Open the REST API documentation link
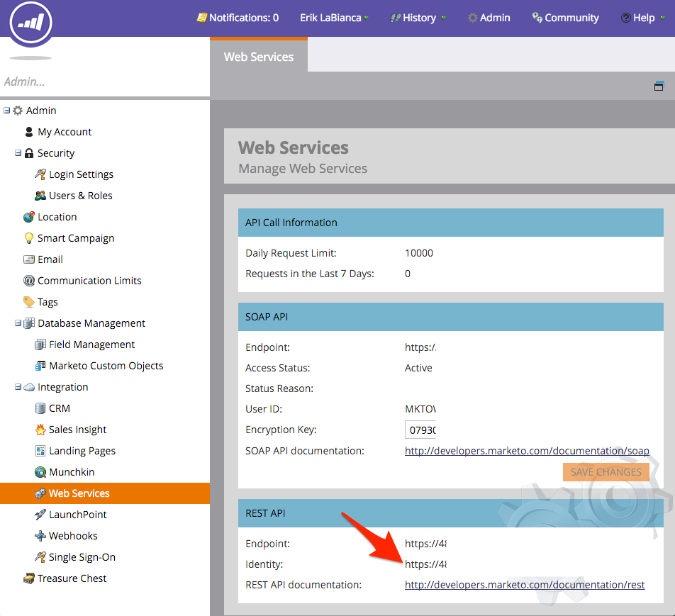 [525, 585]
